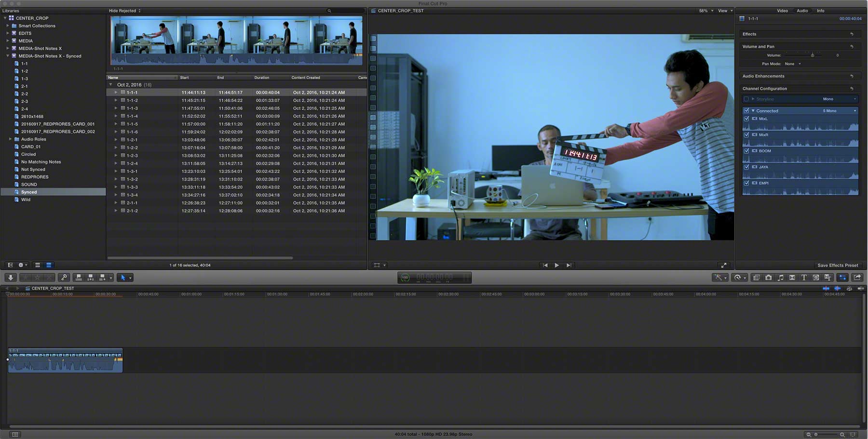Viewport: 868px width, 439px height.
Task: Click the Share project icon
Action: pyautogui.click(x=857, y=278)
